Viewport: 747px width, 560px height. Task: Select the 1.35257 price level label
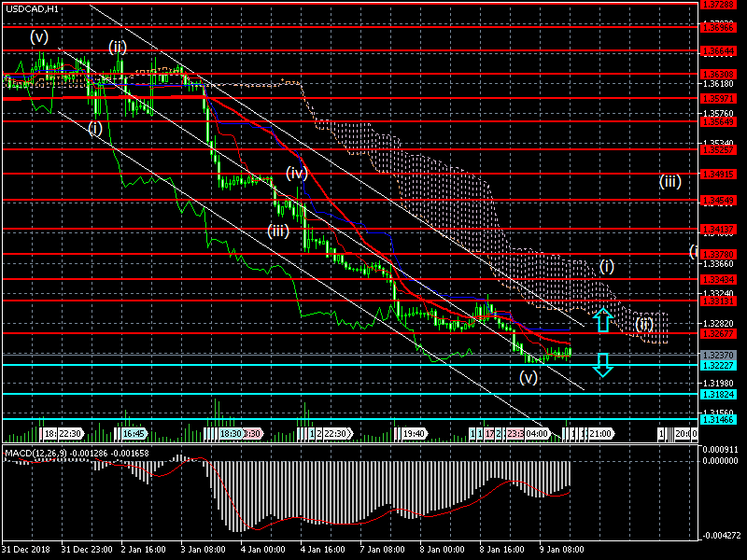tap(717, 150)
